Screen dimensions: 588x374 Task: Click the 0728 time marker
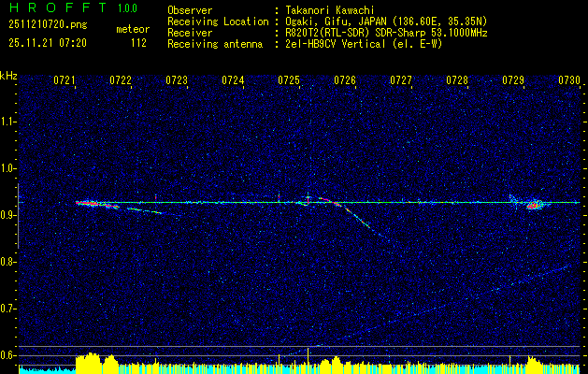(457, 80)
